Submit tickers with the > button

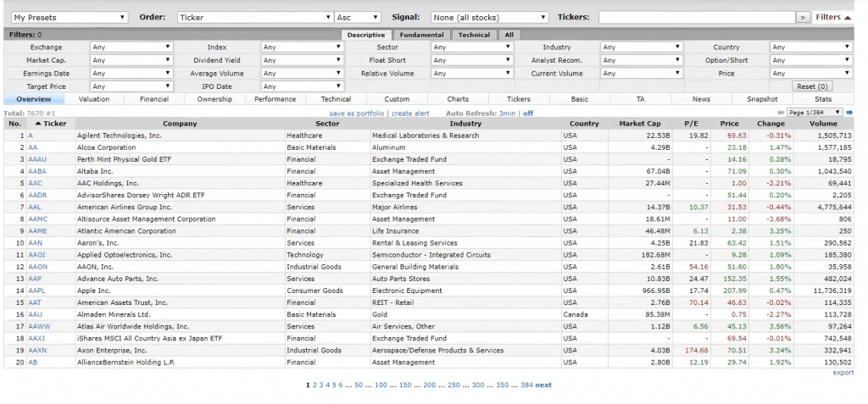[x=803, y=17]
